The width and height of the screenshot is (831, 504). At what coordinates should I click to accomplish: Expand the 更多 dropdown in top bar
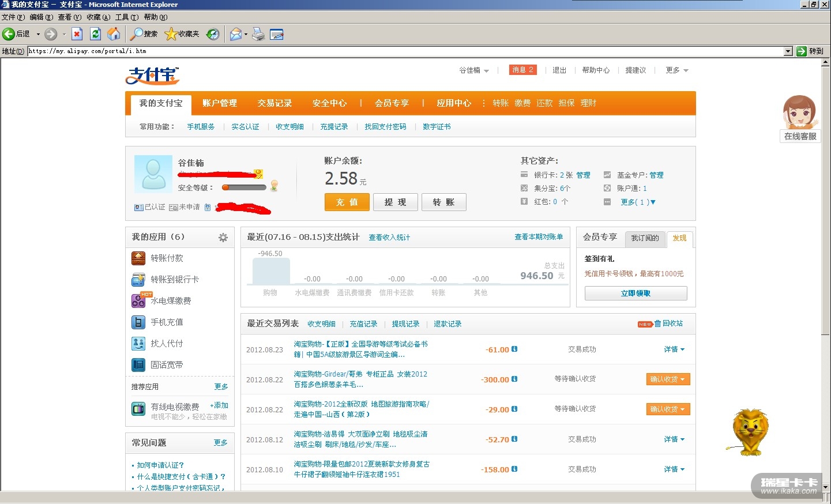(x=676, y=70)
